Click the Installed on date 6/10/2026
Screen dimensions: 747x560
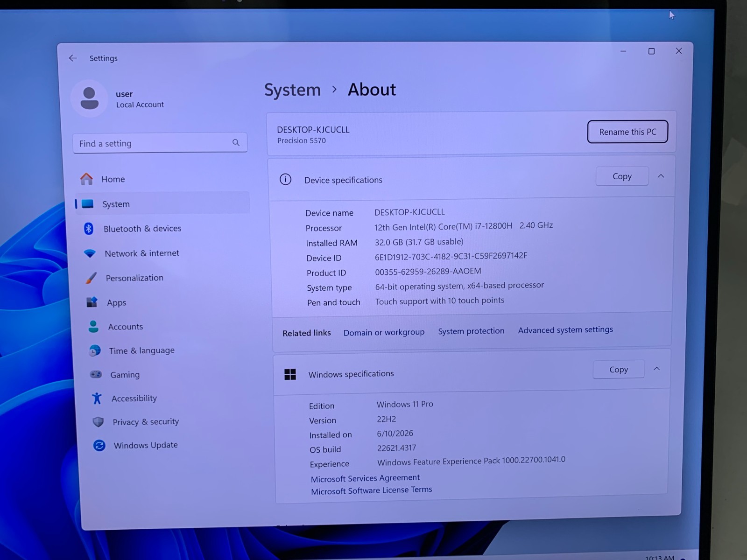(x=395, y=434)
